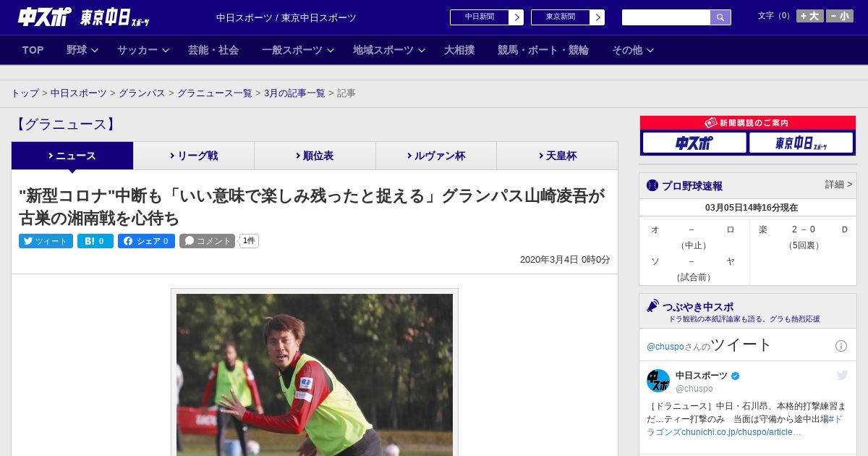
Task: Increase text size with 大 button
Action: (809, 16)
